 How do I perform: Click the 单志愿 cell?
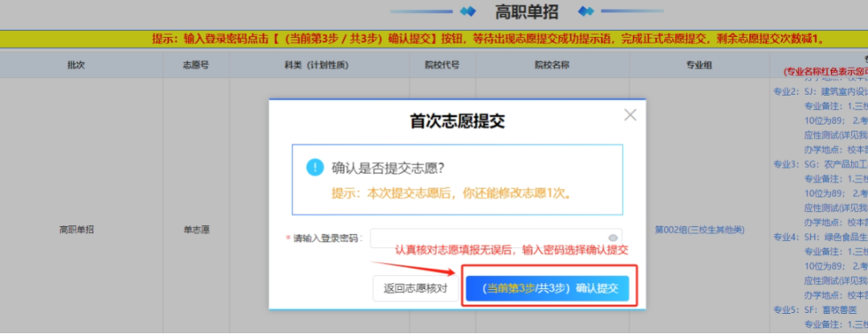coord(196,229)
